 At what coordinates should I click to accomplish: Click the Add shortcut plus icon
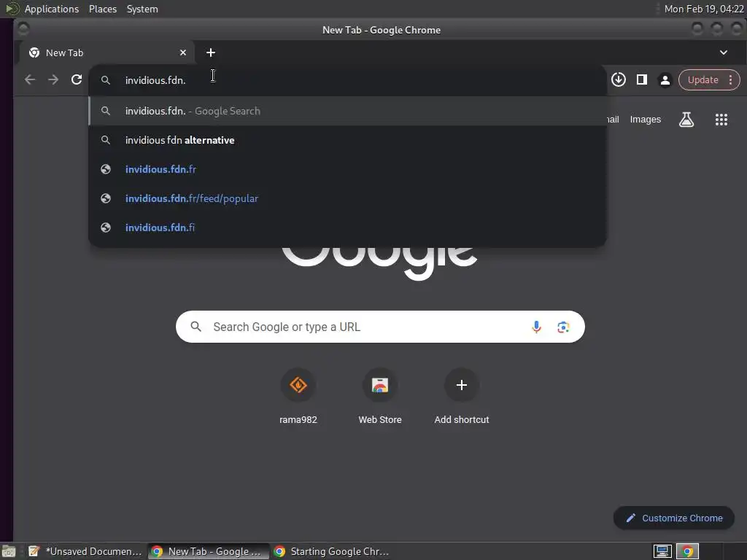coord(461,385)
